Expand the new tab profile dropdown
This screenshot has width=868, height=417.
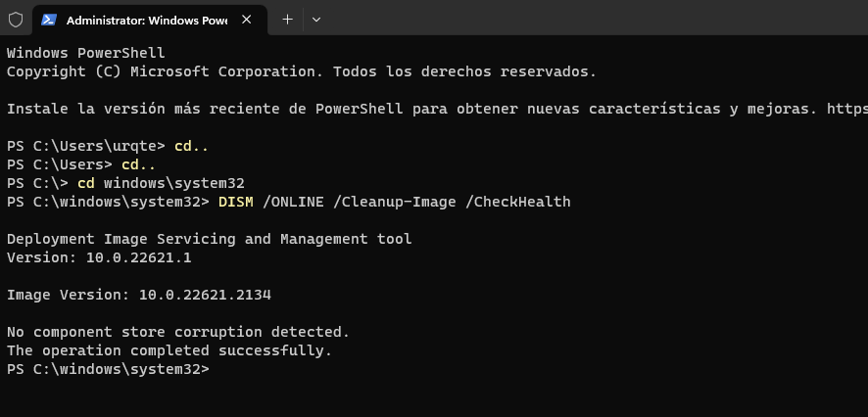pyautogui.click(x=315, y=20)
